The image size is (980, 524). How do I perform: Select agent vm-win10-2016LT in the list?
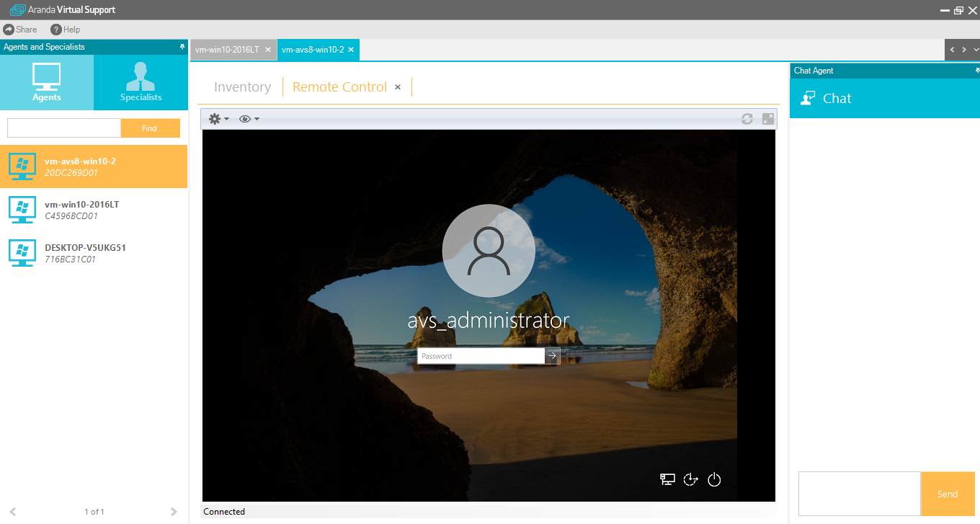click(x=94, y=210)
